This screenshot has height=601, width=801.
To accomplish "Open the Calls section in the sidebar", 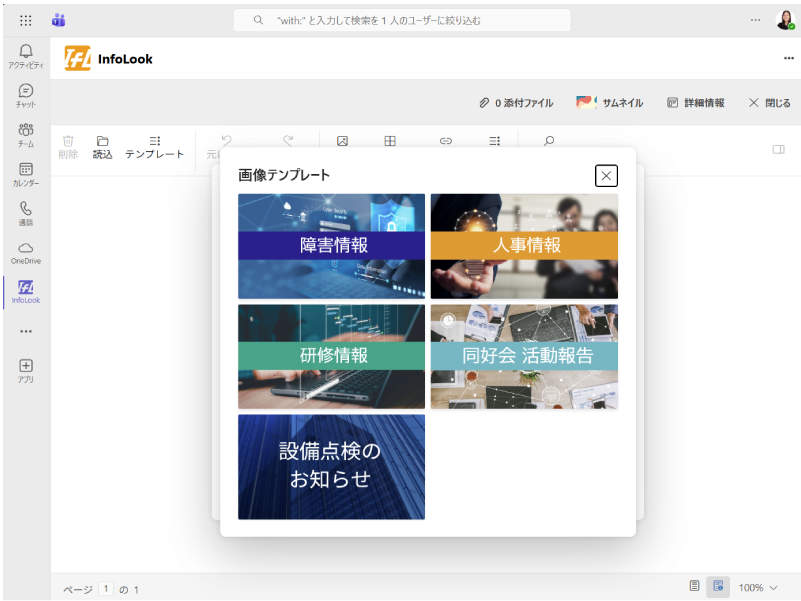I will point(25,213).
